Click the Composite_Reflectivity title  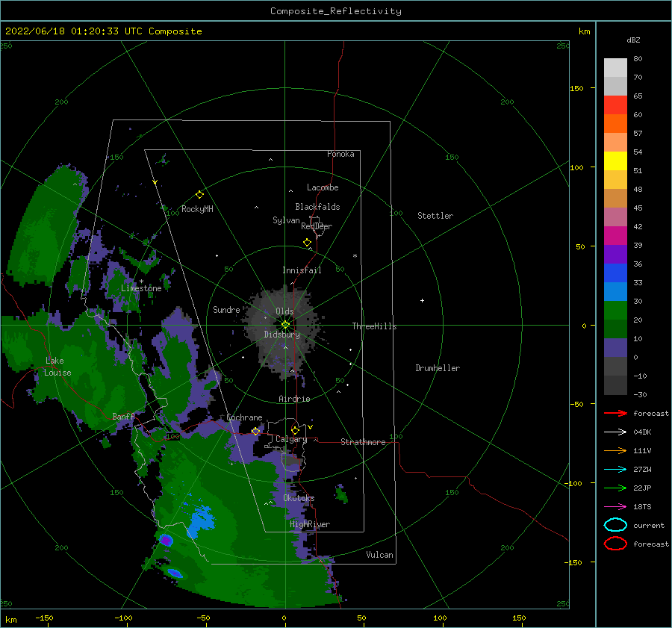335,11
